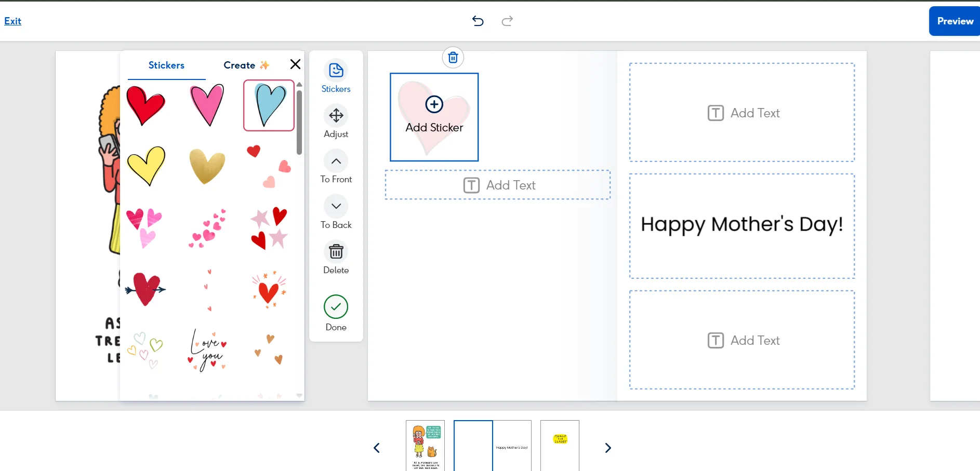Confirm with the Done checkmark
The height and width of the screenshot is (471, 980).
pos(336,313)
